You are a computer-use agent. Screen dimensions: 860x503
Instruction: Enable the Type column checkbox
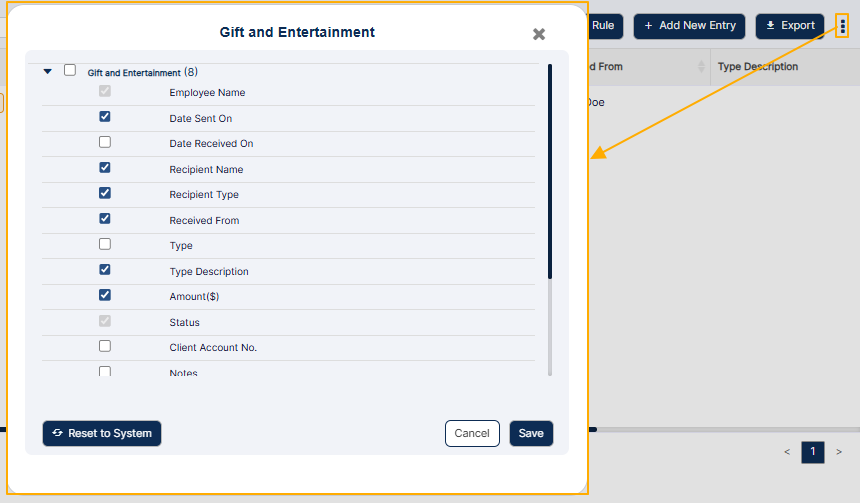pos(105,244)
